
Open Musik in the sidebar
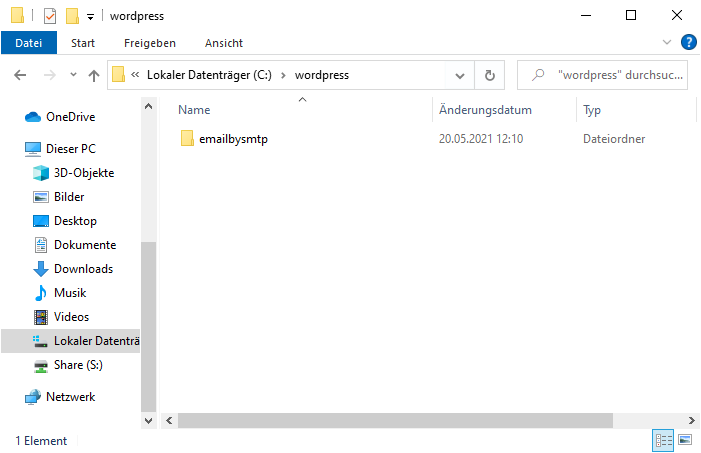pos(59,293)
